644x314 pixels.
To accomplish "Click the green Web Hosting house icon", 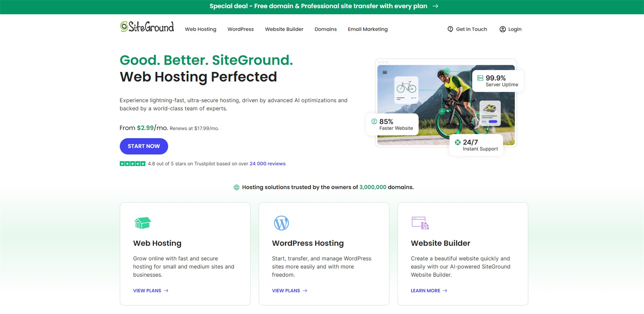I will click(142, 223).
